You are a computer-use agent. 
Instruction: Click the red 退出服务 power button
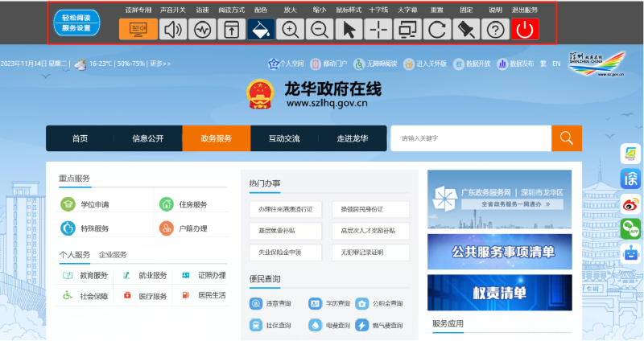coord(525,29)
